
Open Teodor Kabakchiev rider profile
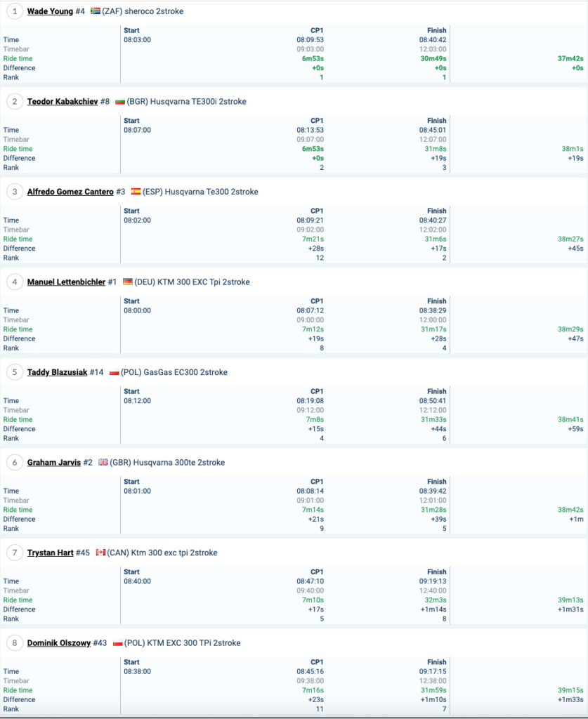(x=63, y=102)
